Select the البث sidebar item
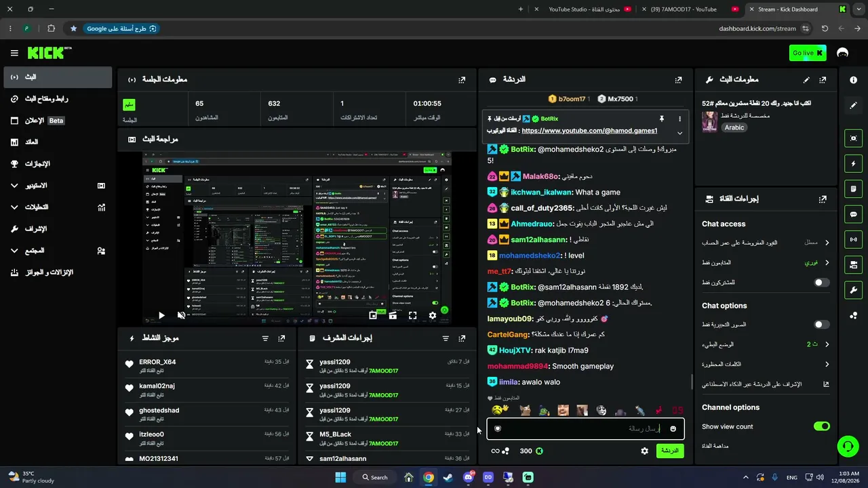The image size is (868, 488). coord(58,77)
